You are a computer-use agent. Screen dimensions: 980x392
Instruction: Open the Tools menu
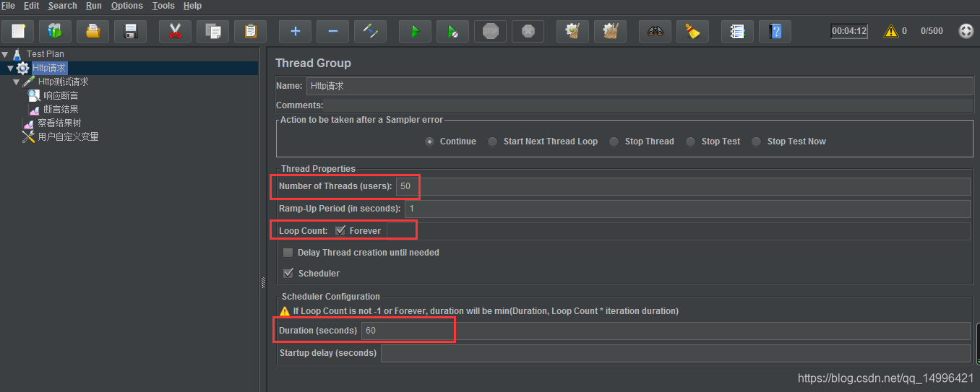tap(163, 6)
